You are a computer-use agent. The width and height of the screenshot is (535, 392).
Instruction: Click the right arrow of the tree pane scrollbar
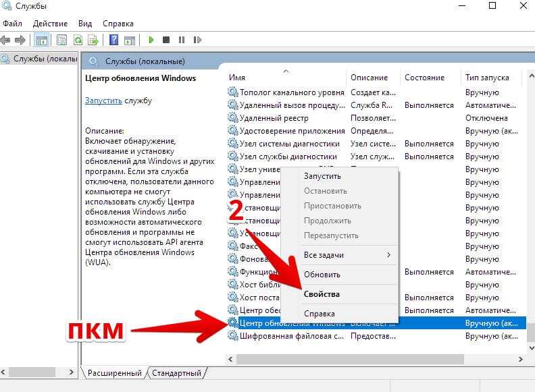click(71, 372)
